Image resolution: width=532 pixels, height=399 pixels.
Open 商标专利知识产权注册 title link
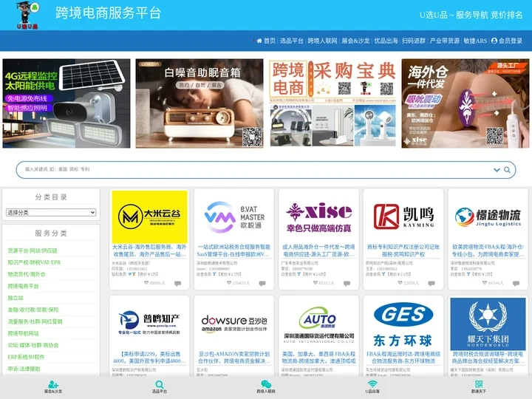[x=403, y=250]
